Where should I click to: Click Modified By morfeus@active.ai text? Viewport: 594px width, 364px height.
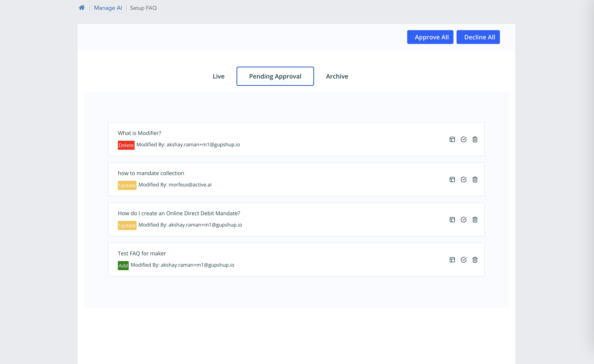coord(175,185)
